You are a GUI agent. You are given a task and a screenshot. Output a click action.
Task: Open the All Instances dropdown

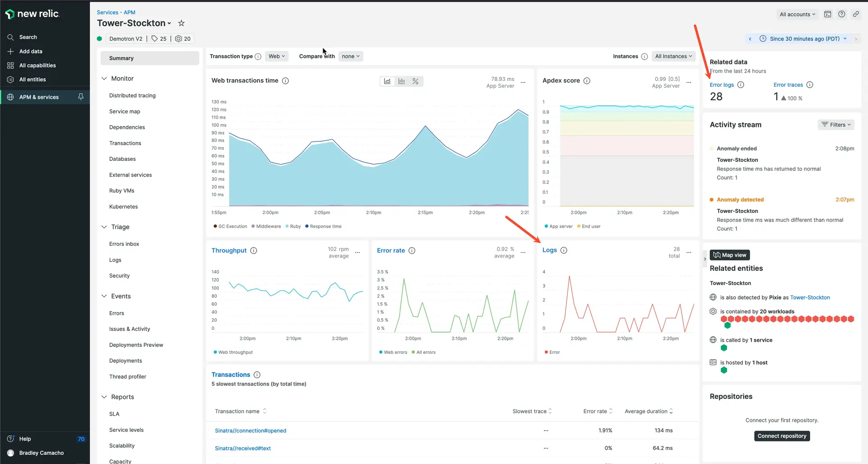tap(673, 56)
